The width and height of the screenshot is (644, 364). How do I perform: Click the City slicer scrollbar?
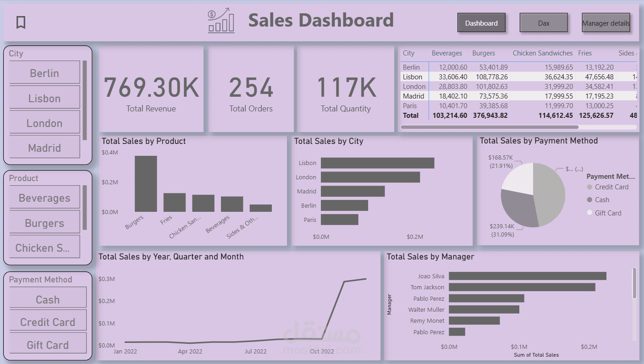85,100
